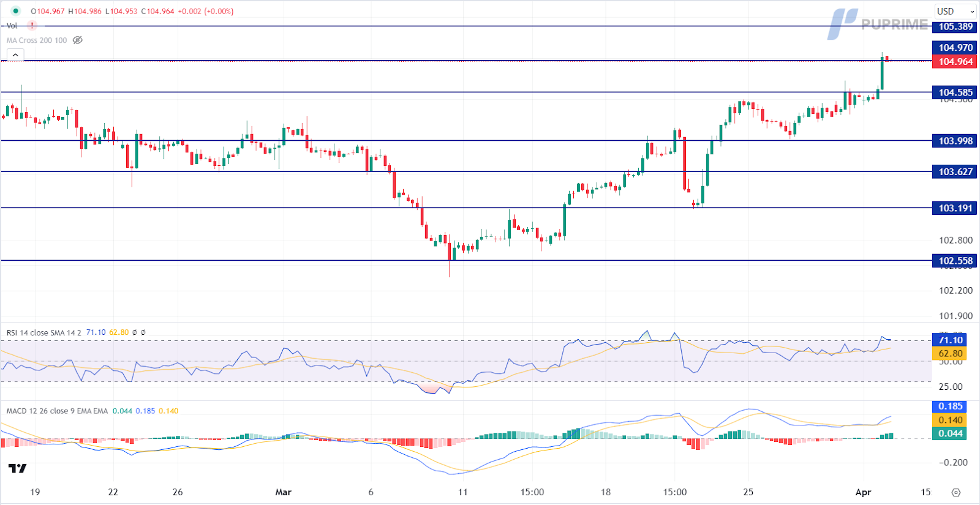Click the 19 date on time axis
The height and width of the screenshot is (505, 980).
pos(35,492)
